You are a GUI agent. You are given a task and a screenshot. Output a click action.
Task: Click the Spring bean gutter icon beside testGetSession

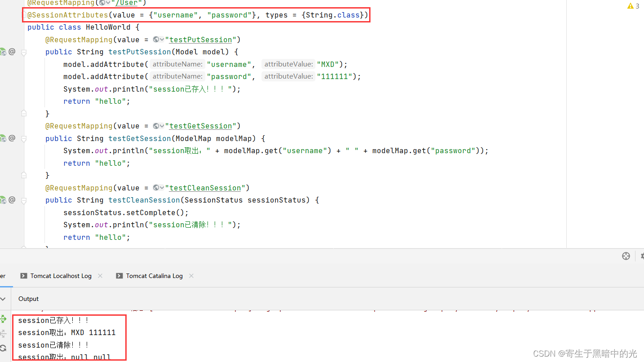(3, 138)
